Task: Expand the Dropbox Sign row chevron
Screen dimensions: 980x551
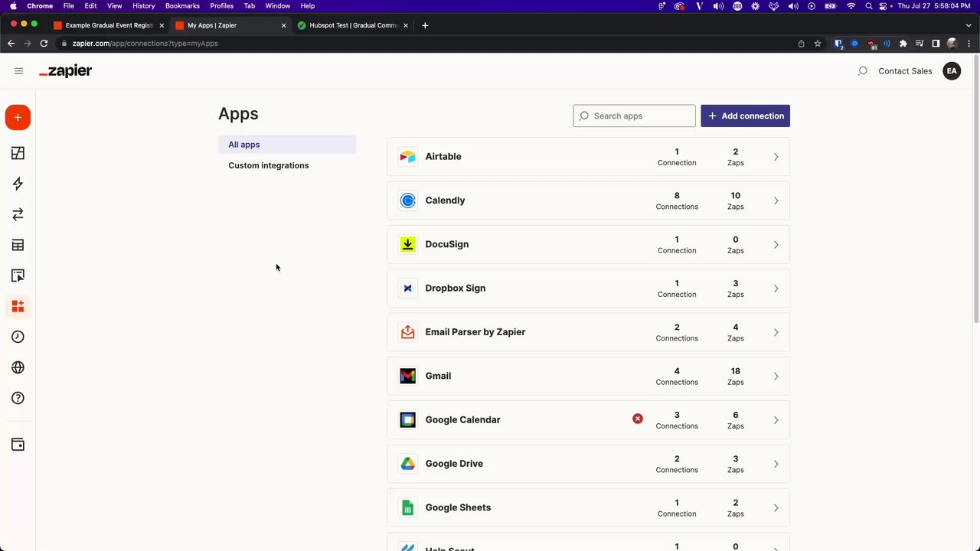Action: [776, 289]
